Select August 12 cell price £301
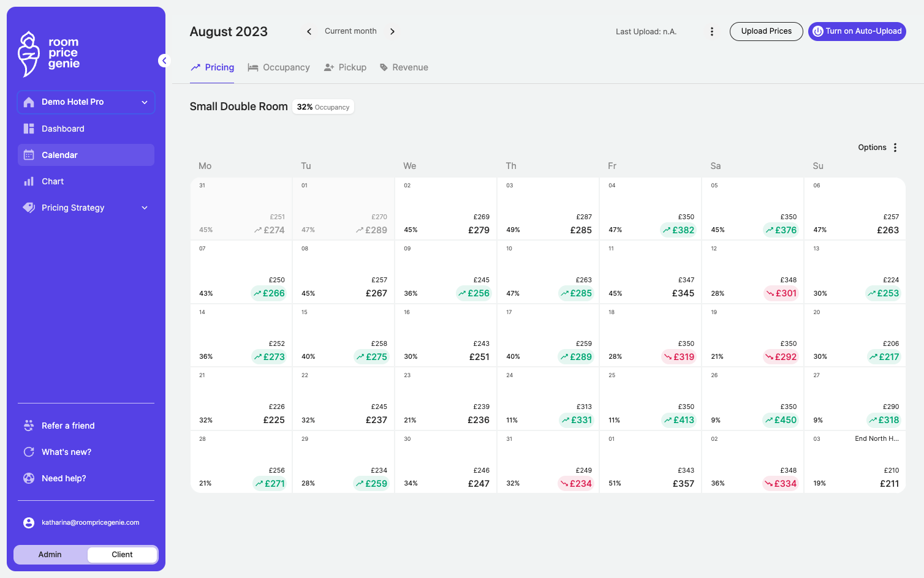 [x=781, y=293]
